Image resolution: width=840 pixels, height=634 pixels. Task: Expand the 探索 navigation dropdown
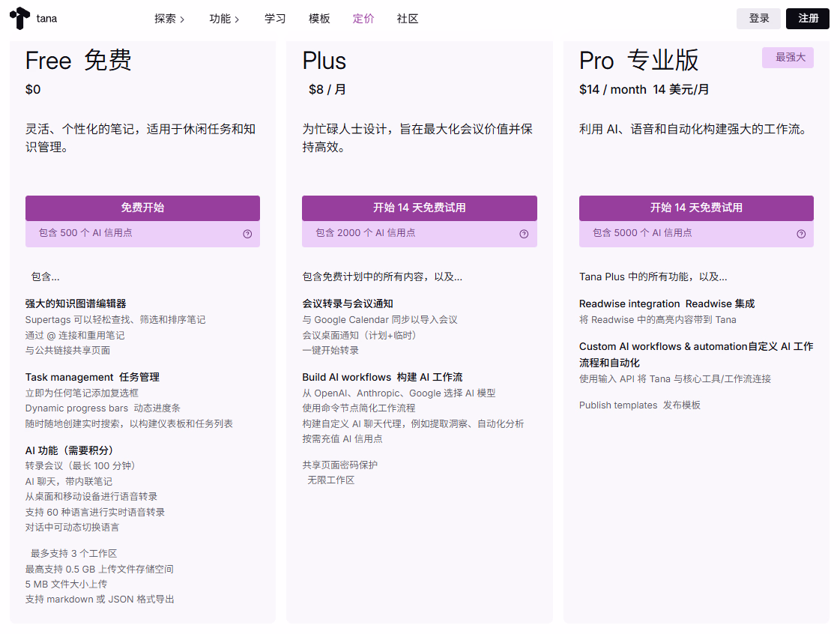pyautogui.click(x=169, y=19)
